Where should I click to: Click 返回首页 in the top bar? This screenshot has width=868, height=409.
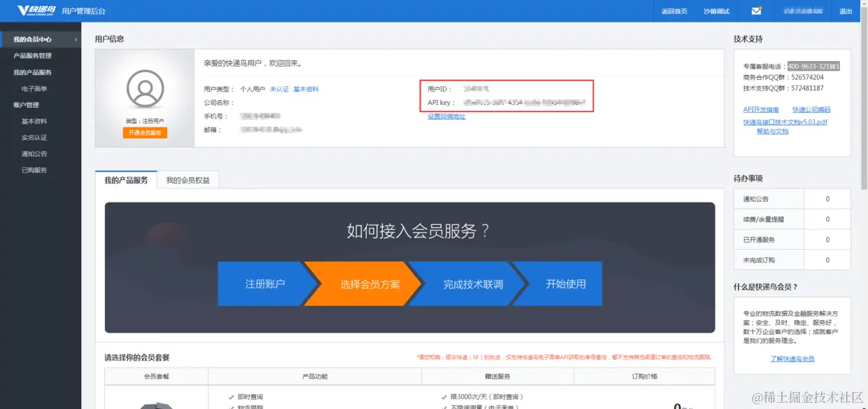(673, 11)
